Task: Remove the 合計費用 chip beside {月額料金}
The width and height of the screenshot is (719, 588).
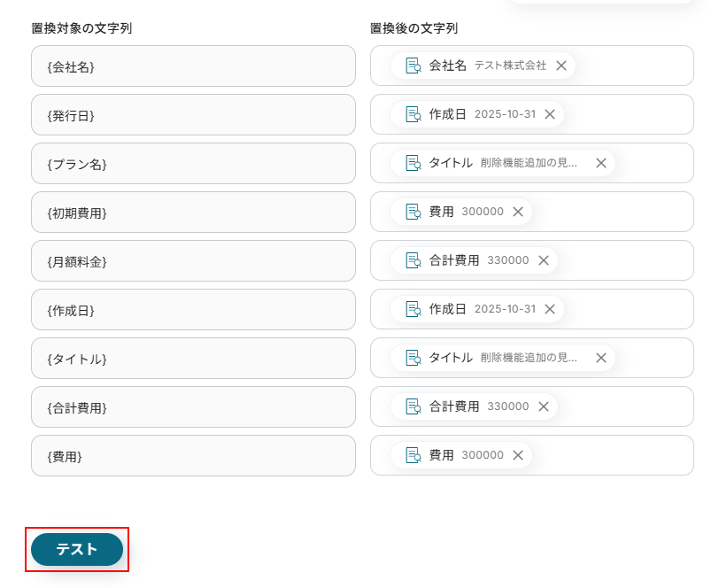Action: click(x=544, y=260)
